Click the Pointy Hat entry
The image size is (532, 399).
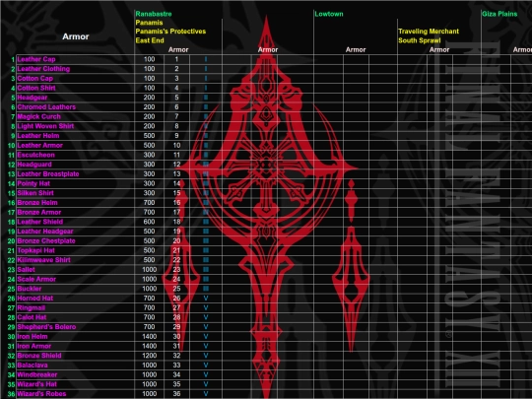[x=33, y=183]
